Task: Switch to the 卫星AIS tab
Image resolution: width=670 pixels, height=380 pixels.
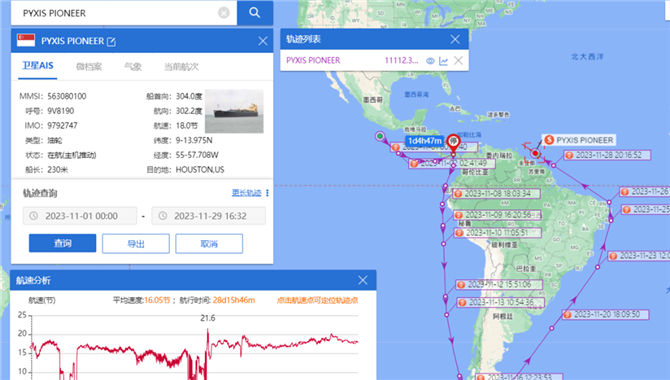Action: tap(38, 66)
